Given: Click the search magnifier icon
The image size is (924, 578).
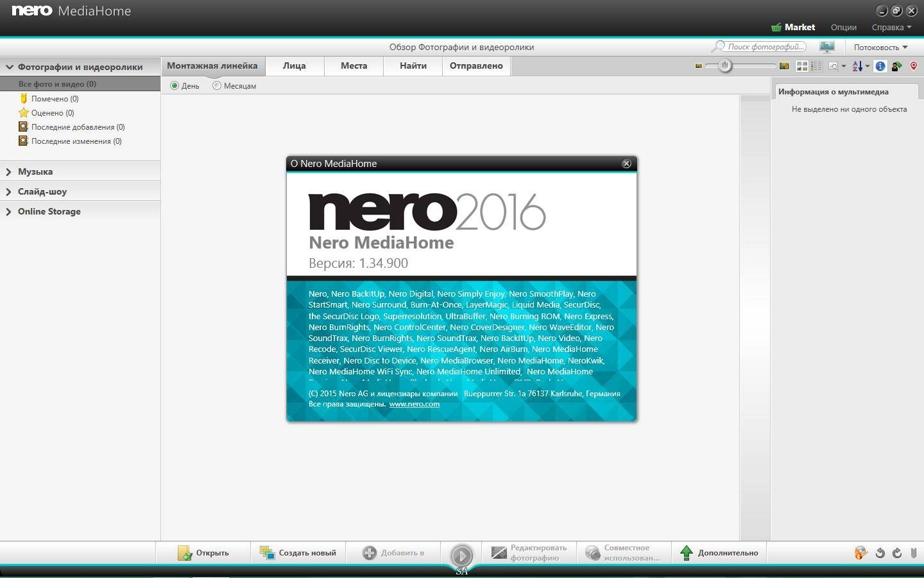Looking at the screenshot, I should click(x=718, y=47).
